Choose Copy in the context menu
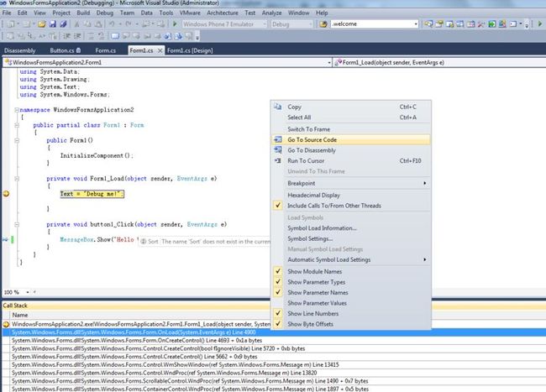546x392 pixels. point(350,107)
